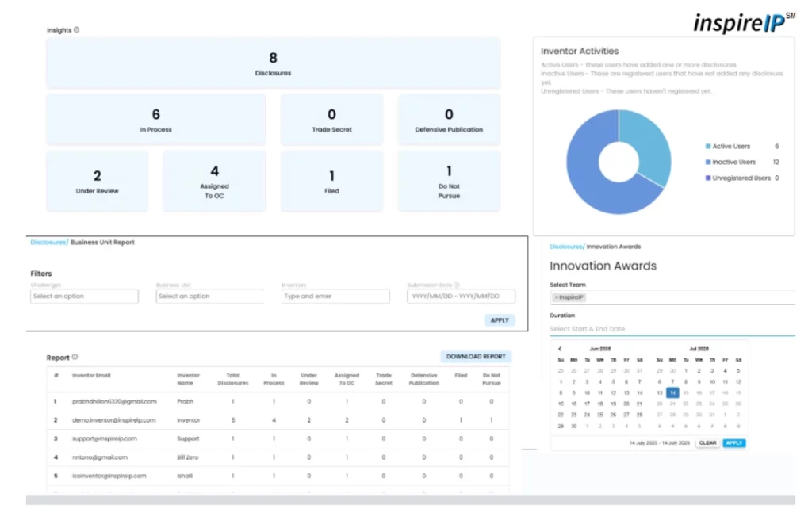Apply the Business Unit Report filters
Image resolution: width=812 pixels, height=528 pixels.
click(x=500, y=320)
